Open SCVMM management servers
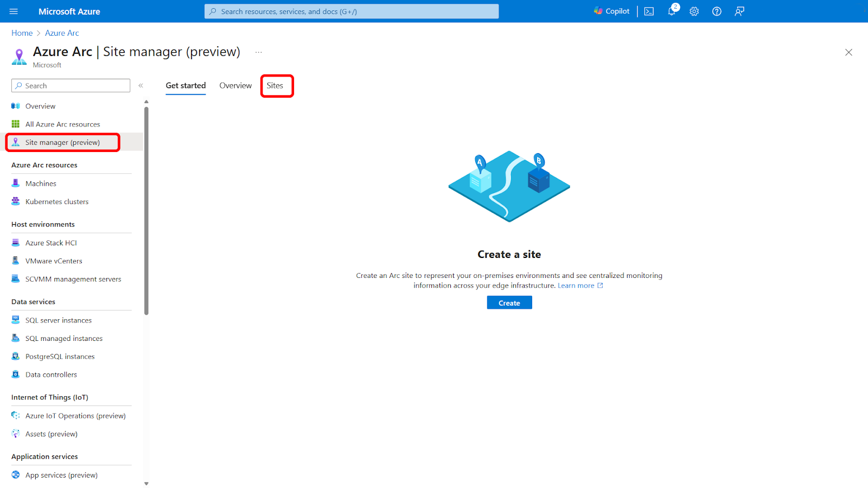This screenshot has height=488, width=868. coord(73,280)
